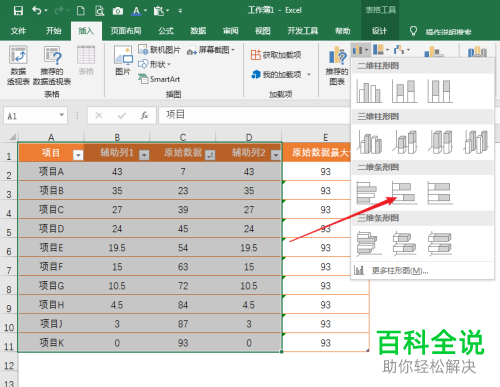Click cell with value 72
The height and width of the screenshot is (387, 500).
[x=183, y=285]
